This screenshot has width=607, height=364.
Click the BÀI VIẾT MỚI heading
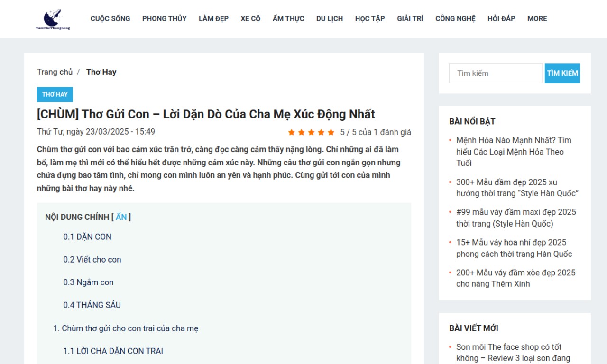[x=473, y=328]
